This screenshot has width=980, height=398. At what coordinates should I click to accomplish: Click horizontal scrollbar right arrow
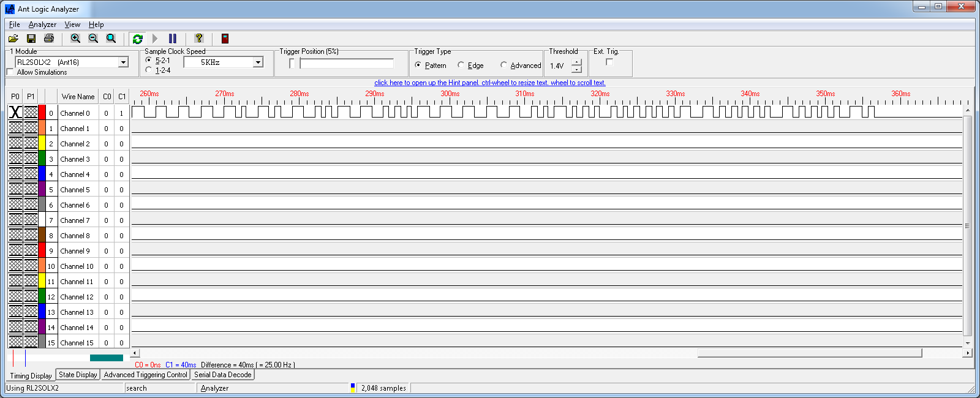[968, 353]
